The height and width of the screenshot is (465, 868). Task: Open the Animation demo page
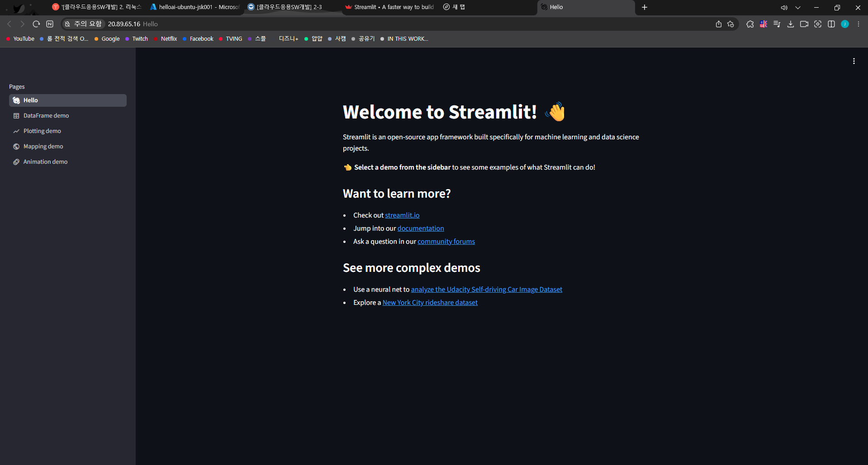coord(68,162)
